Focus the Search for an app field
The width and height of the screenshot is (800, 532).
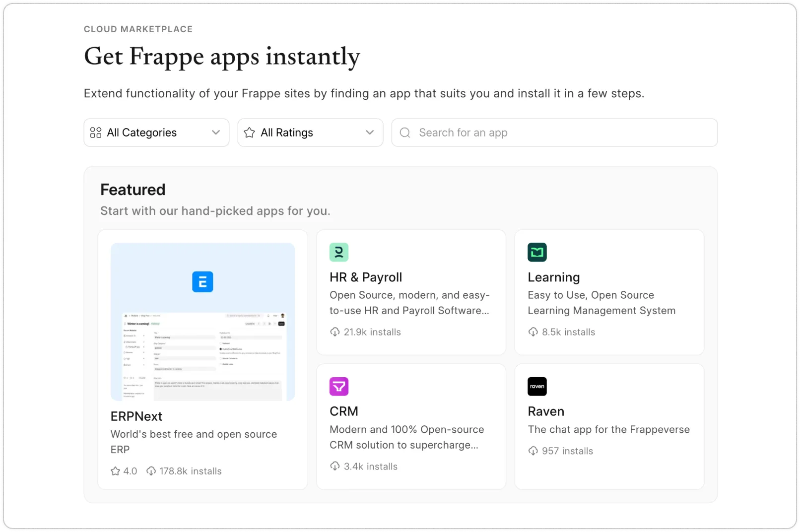[561, 133]
